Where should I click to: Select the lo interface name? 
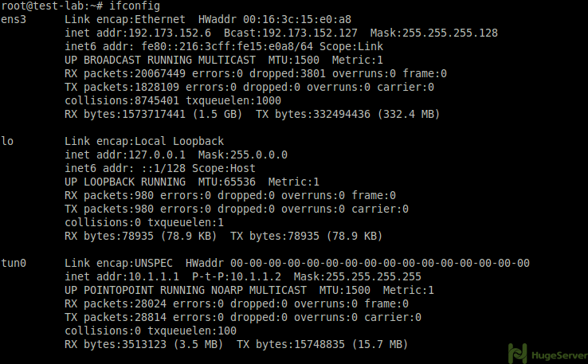pyautogui.click(x=7, y=141)
